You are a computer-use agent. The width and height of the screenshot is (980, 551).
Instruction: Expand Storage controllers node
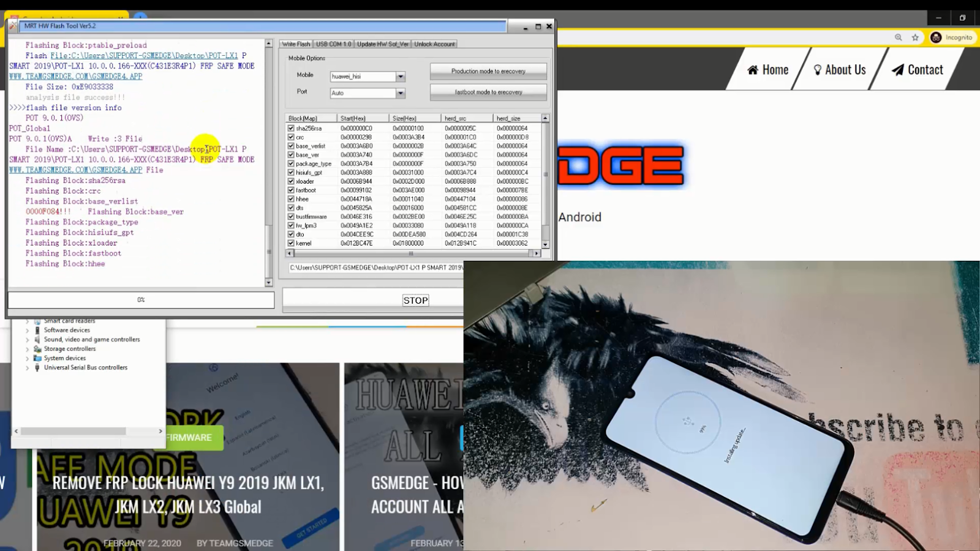coord(28,349)
